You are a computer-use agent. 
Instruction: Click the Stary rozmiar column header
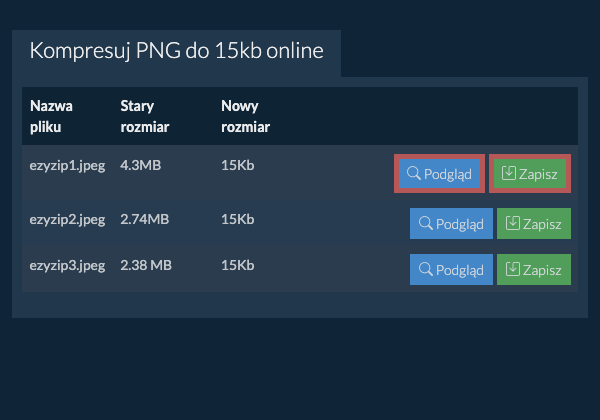tap(145, 116)
